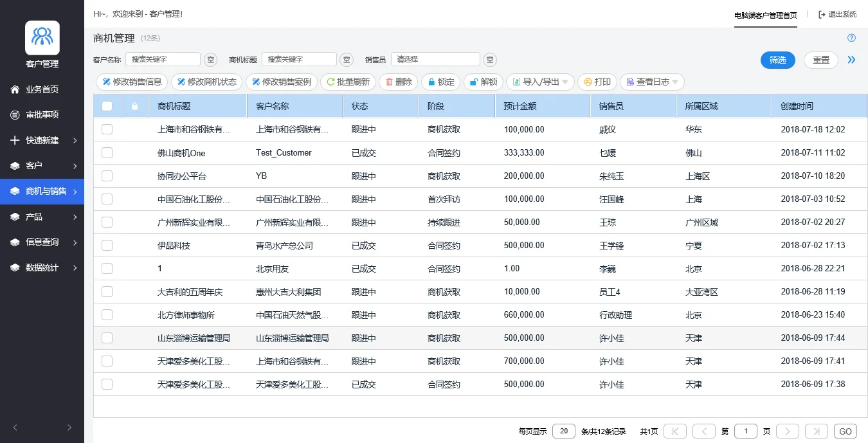Collapse sidebar with left arrow

(15, 428)
